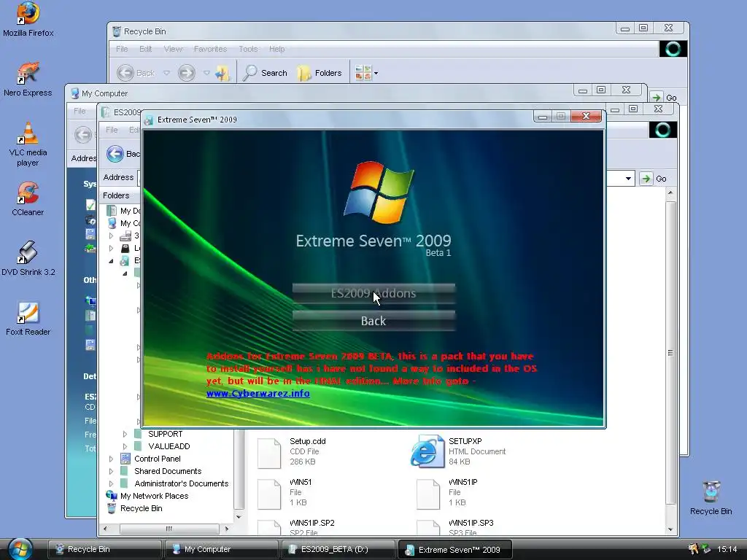Select the SETUPXP HTML document
This screenshot has height=560, width=747.
tap(458, 451)
